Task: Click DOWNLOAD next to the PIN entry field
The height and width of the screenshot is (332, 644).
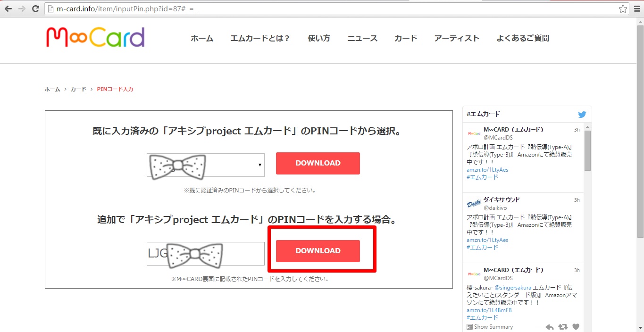Action: [318, 251]
